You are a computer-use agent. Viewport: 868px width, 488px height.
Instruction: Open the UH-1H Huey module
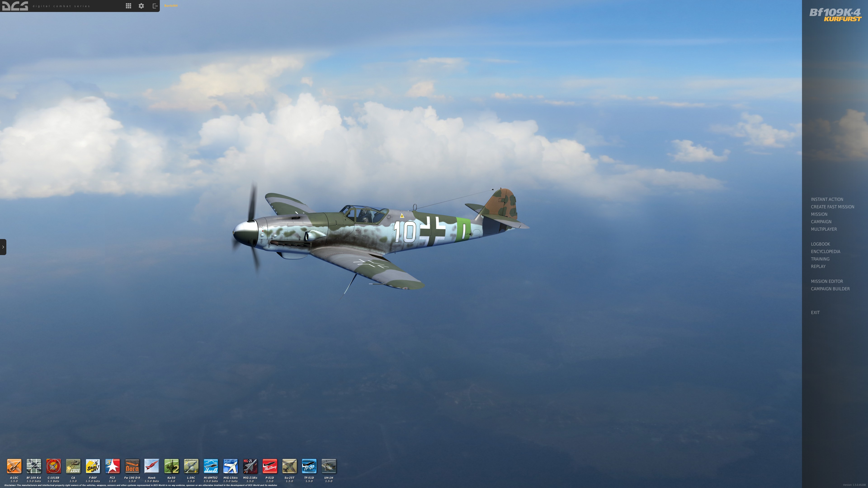point(328,466)
